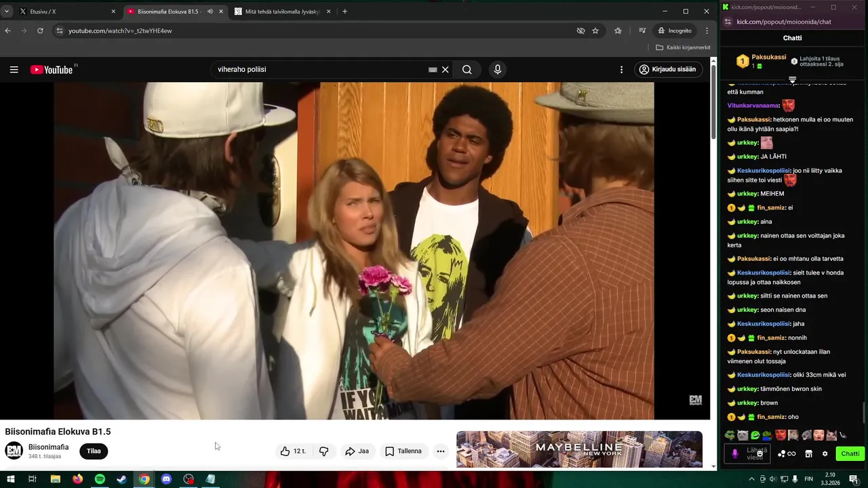868x488 pixels.
Task: Subscribe to Biisonimafia with Tilaa button
Action: pos(94,451)
